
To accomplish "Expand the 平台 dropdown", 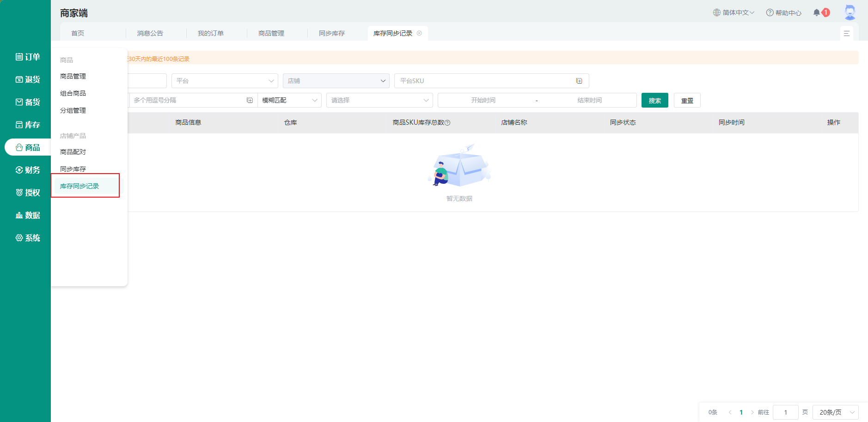I will [x=225, y=81].
